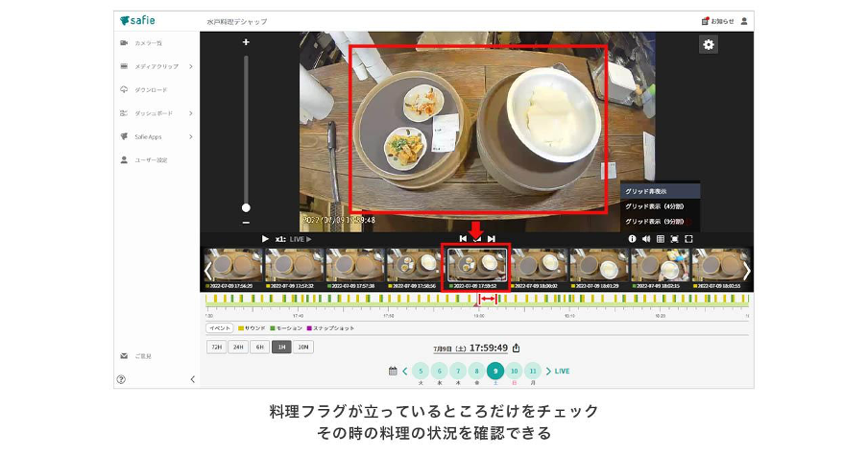Viewport: 868px width, 457px height.
Task: Expand the Safie Apps chevron
Action: click(x=191, y=136)
